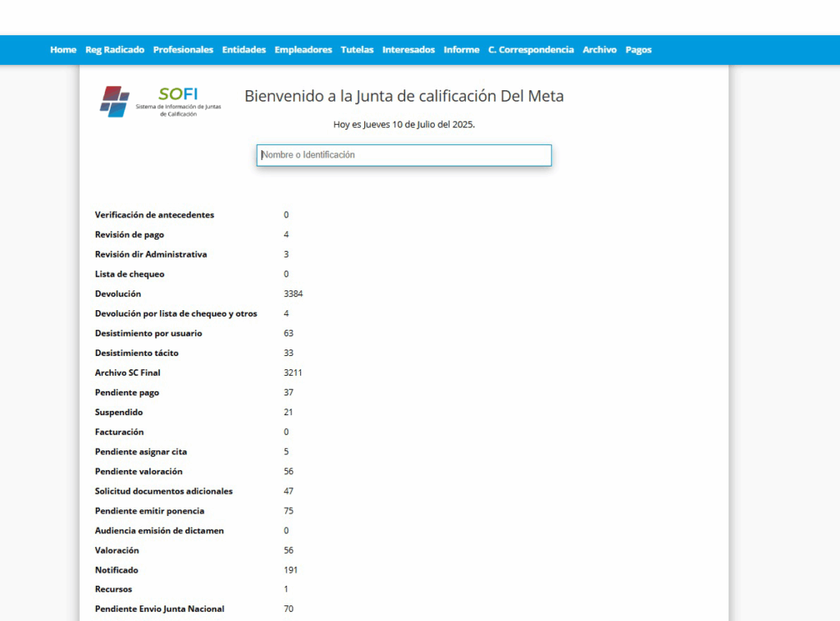Select the Recursos label
This screenshot has height=621, width=840.
tap(113, 589)
